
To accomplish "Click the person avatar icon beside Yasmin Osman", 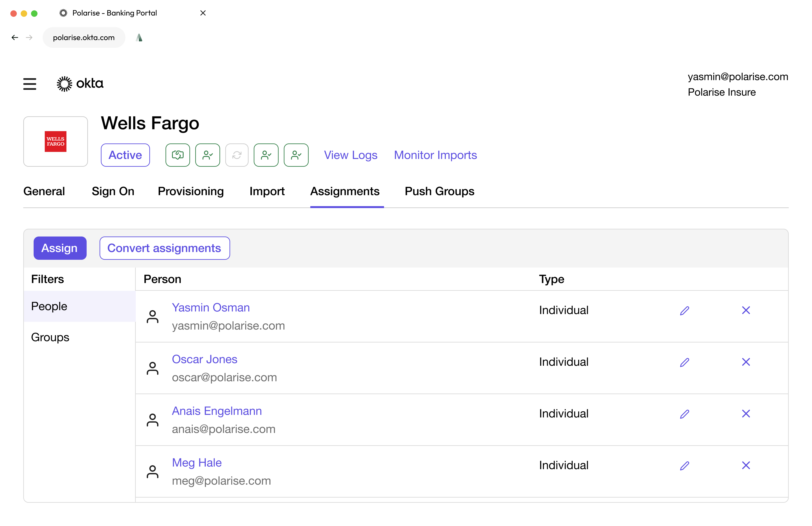I will point(153,317).
